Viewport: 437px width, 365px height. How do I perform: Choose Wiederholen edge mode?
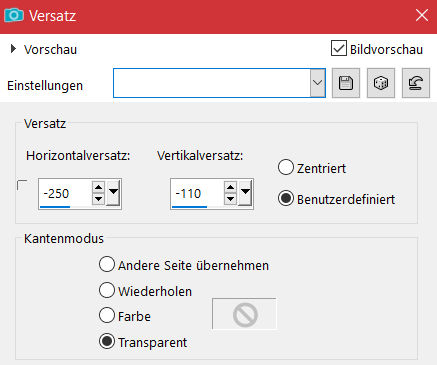[107, 290]
